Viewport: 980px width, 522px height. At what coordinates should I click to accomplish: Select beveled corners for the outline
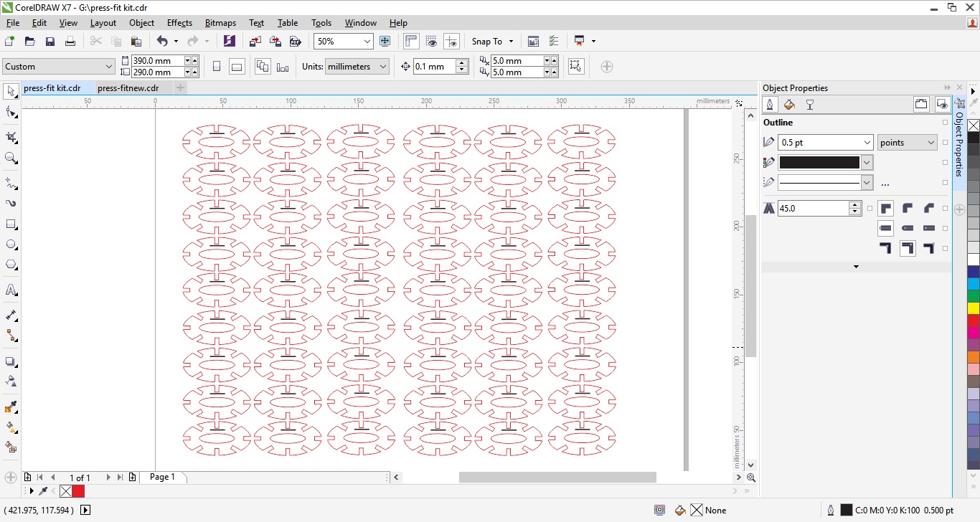coord(929,209)
